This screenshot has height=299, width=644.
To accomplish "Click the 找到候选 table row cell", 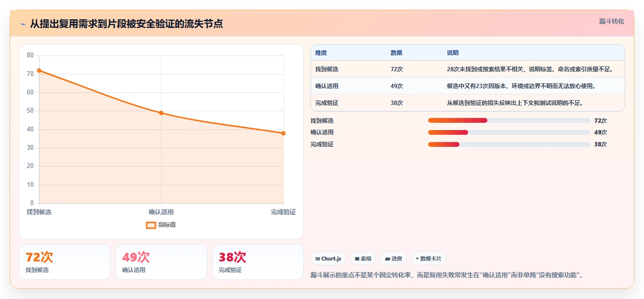I will pos(327,69).
